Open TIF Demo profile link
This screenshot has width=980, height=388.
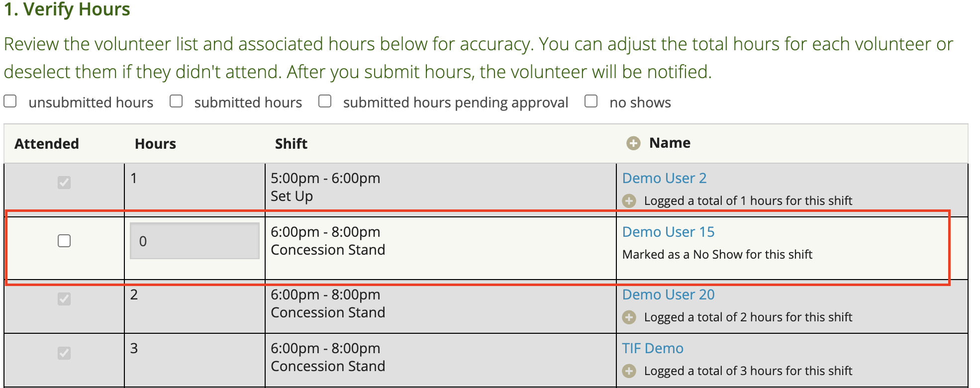point(653,348)
